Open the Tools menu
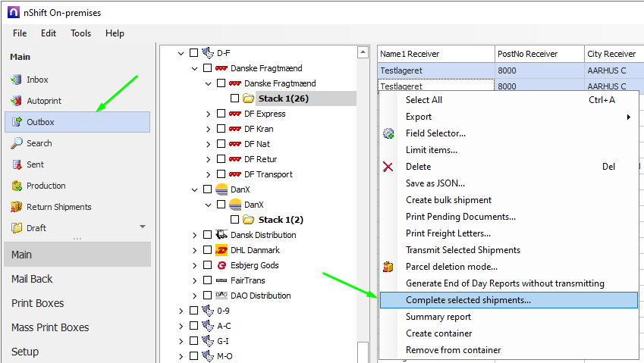 [81, 33]
